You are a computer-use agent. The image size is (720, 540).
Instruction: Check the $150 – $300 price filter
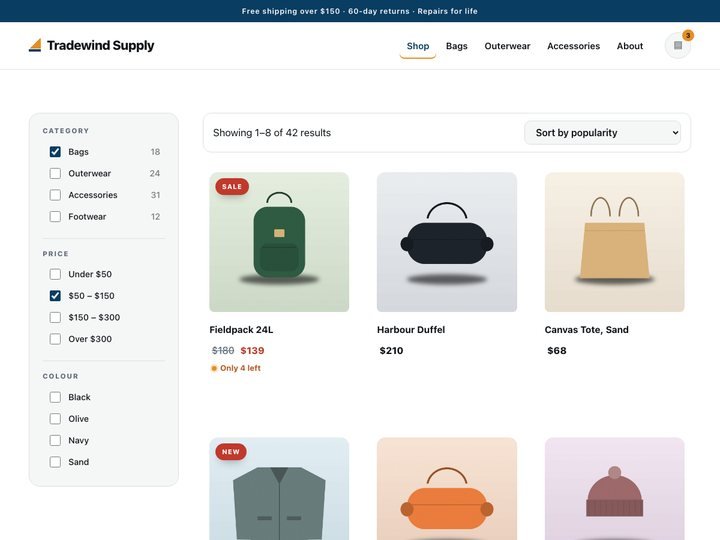pos(55,317)
